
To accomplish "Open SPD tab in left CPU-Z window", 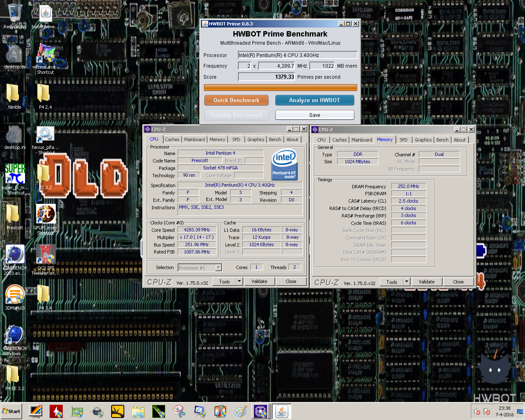I will point(236,139).
